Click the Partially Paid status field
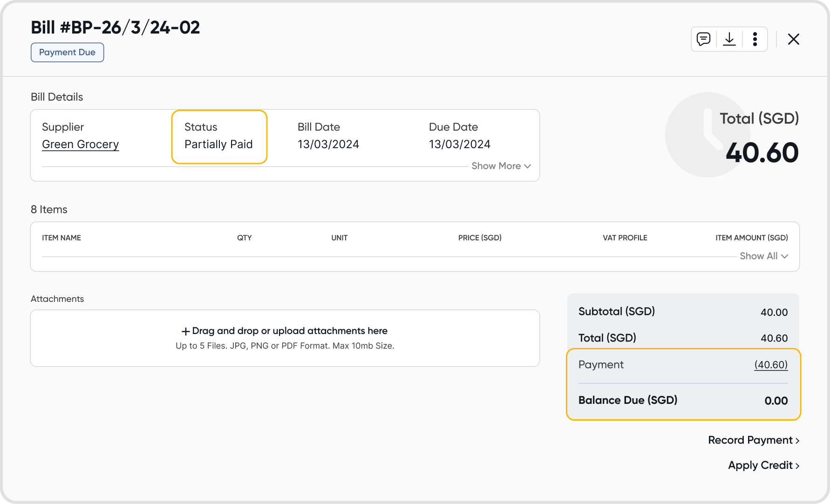Screen dimensions: 830x504 tap(218, 144)
